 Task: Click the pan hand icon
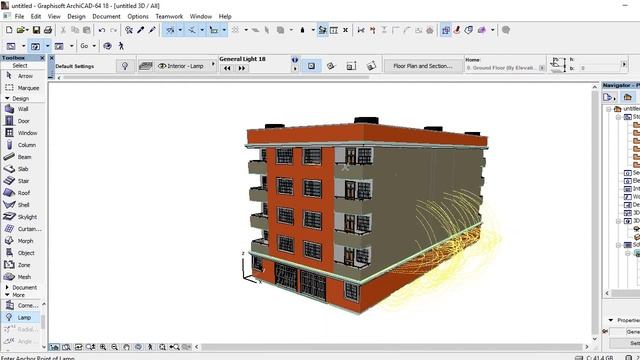click(127, 347)
